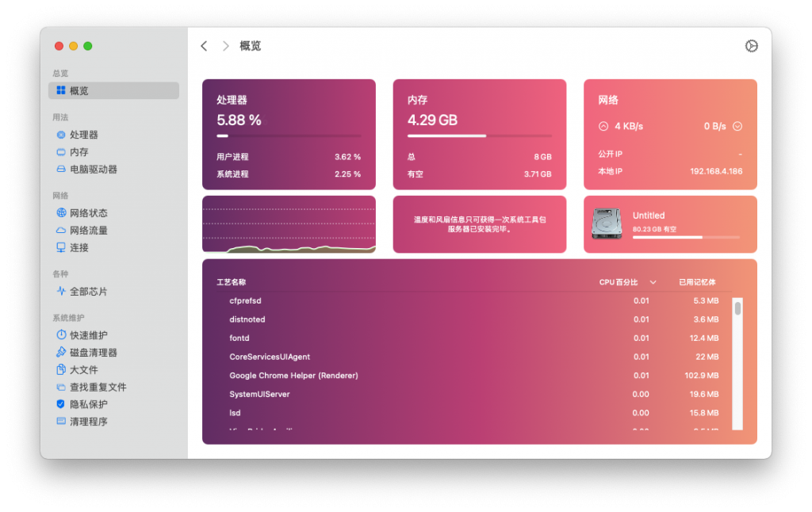Select the distnoted process row
This screenshot has width=812, height=512.
pos(474,319)
